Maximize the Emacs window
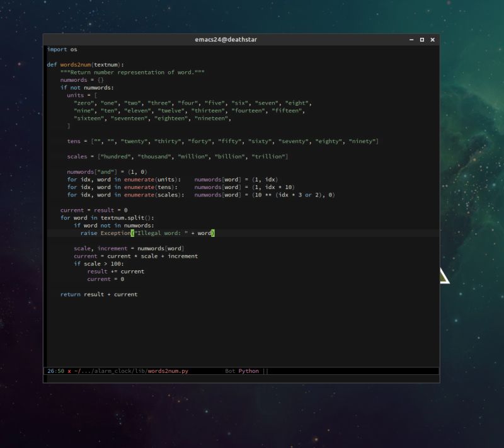This screenshot has height=448, width=504. click(x=422, y=40)
